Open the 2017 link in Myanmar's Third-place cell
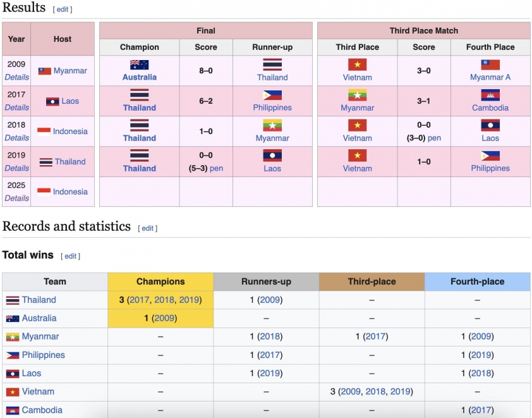This screenshot has height=418, width=532. [375, 337]
